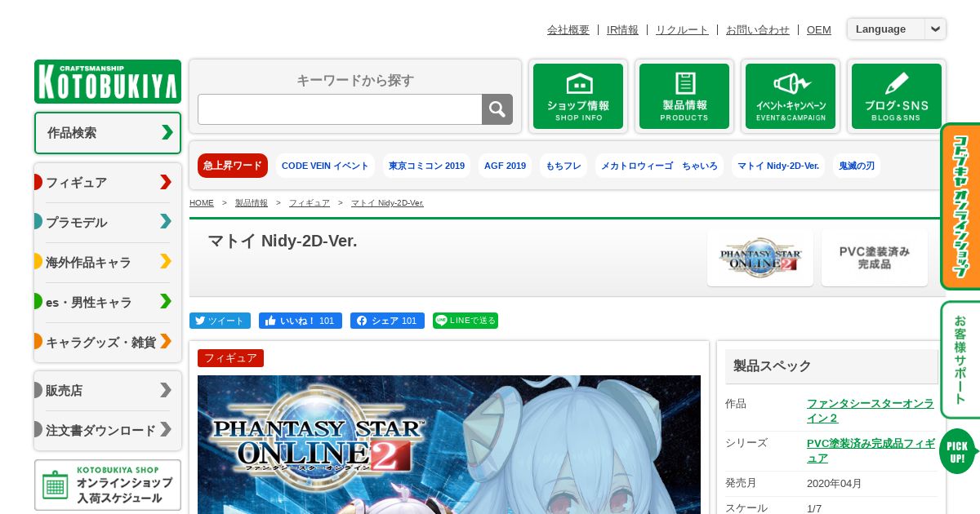
Task: Open the ブログ・SNS tile
Action: click(897, 96)
